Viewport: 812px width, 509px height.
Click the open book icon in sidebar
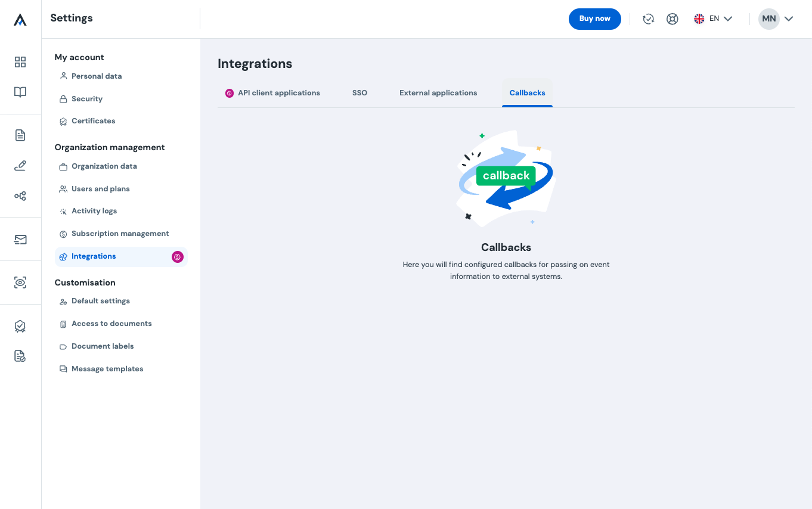pyautogui.click(x=20, y=92)
